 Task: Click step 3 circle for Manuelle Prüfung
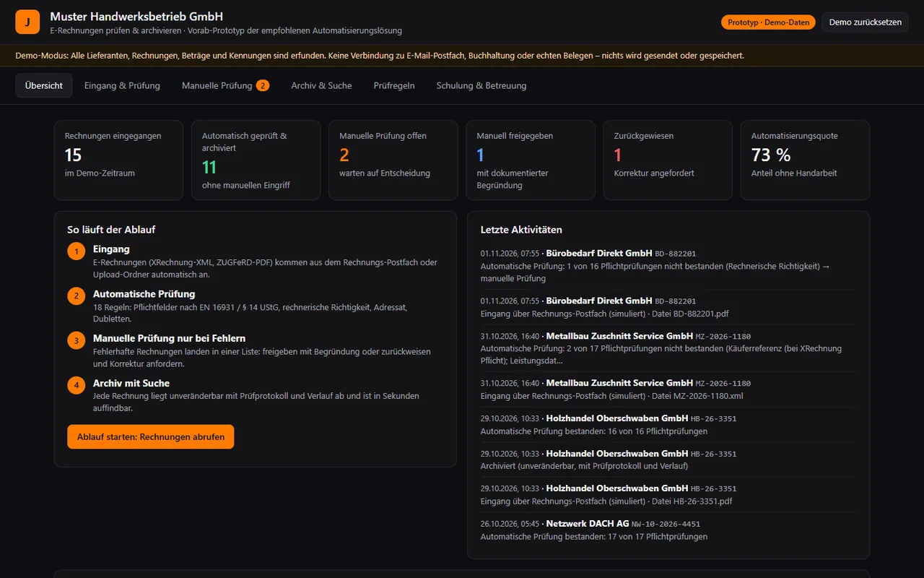pos(77,340)
